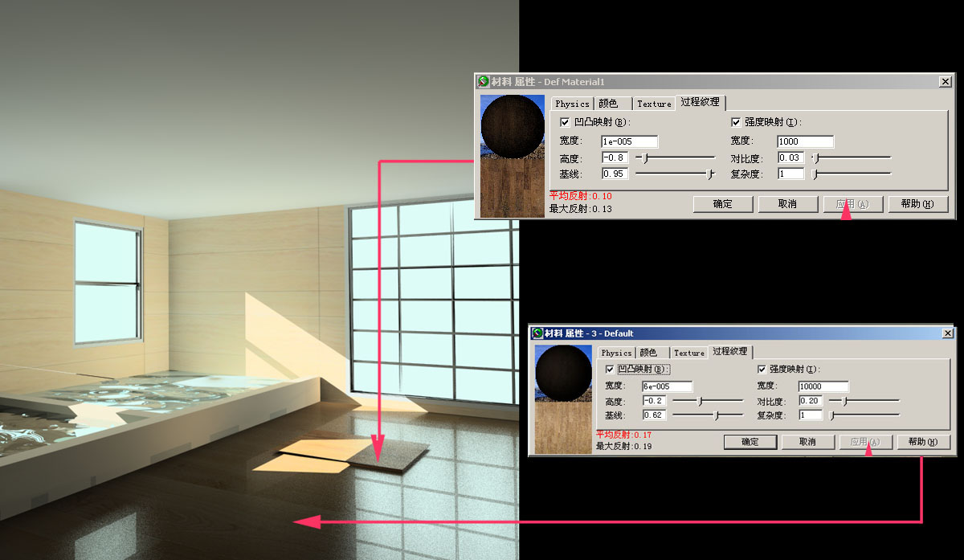Click the 最大反射:0.19 text
964x560 pixels.
(623, 446)
